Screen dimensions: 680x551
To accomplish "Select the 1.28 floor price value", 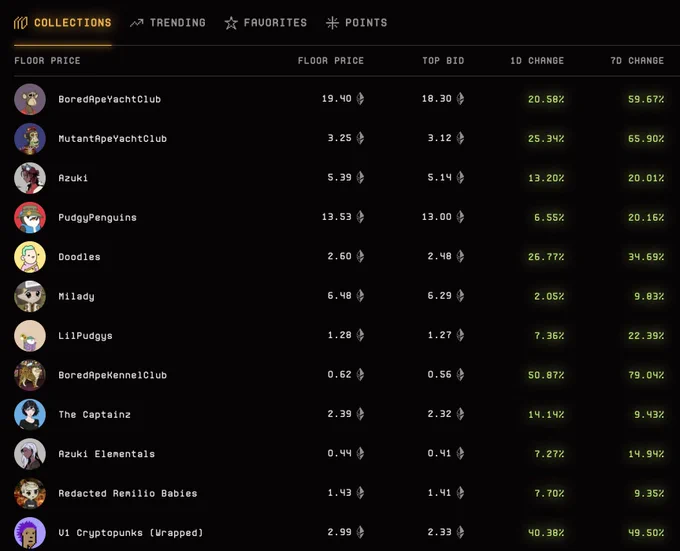I will pos(339,335).
